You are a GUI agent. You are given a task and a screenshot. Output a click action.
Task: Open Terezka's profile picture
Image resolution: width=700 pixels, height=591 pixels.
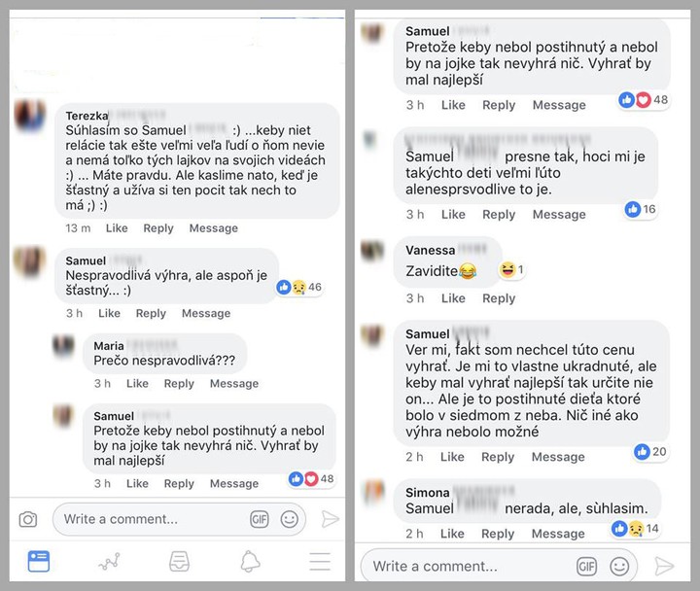click(29, 122)
